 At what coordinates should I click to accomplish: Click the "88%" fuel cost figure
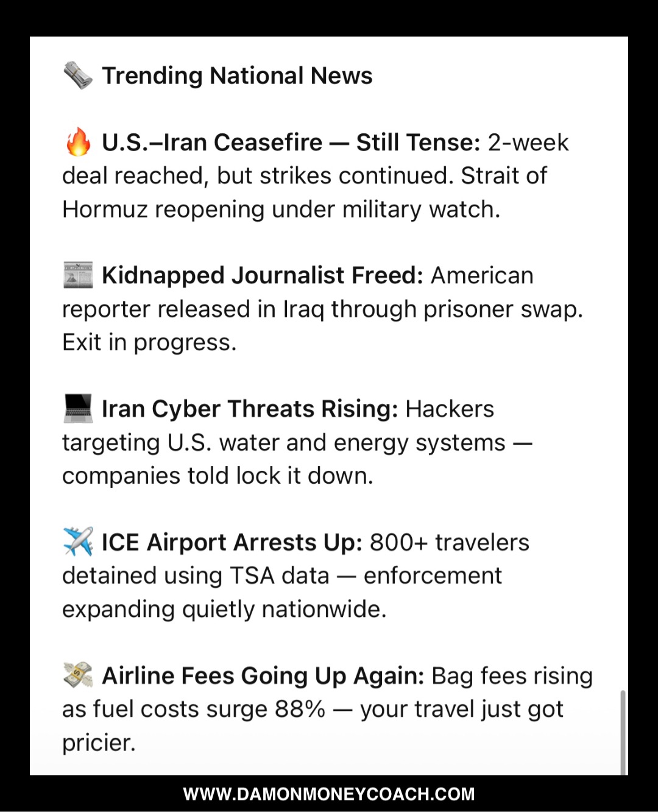300,709
